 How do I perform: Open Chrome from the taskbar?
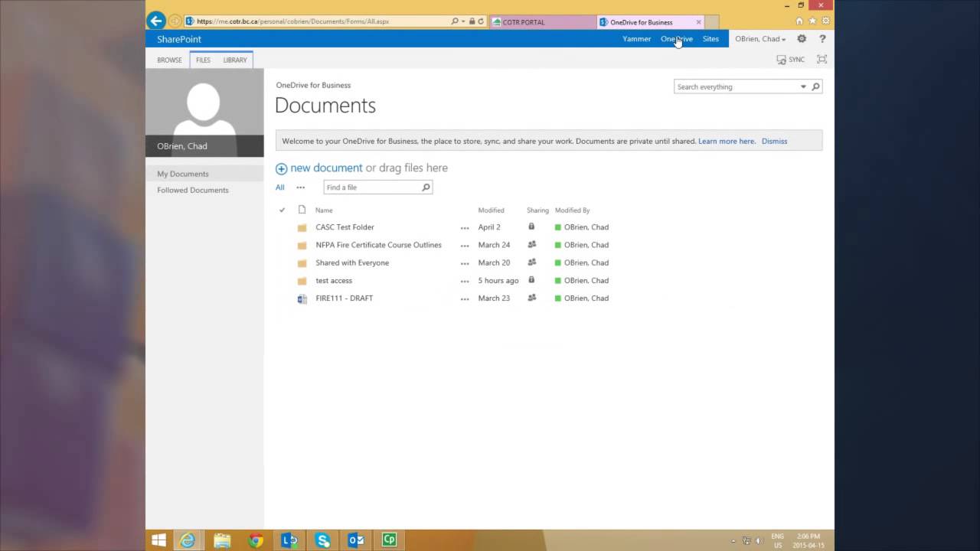click(x=256, y=540)
